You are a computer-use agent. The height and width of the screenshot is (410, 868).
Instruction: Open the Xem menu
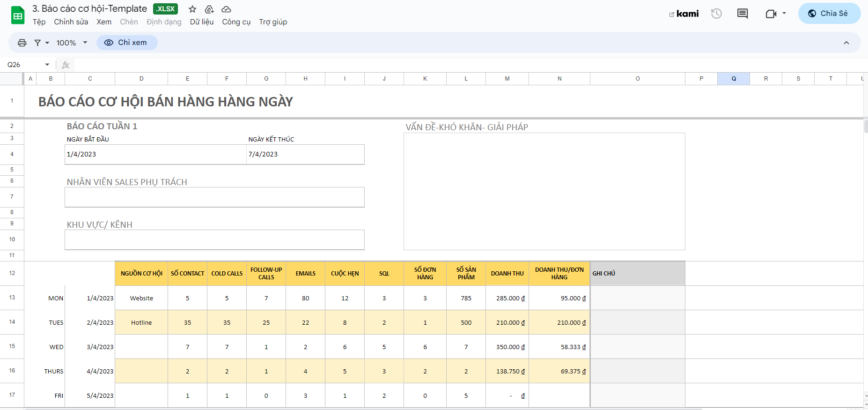[104, 22]
